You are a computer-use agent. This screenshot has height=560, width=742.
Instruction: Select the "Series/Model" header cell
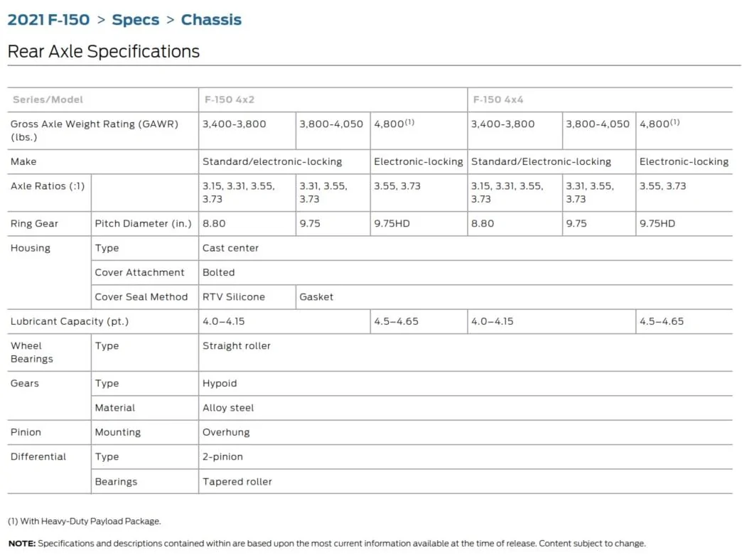pos(48,100)
